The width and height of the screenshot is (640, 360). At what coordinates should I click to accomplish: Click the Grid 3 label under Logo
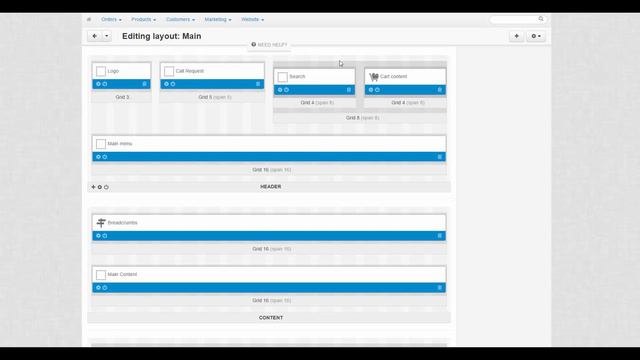(x=122, y=97)
